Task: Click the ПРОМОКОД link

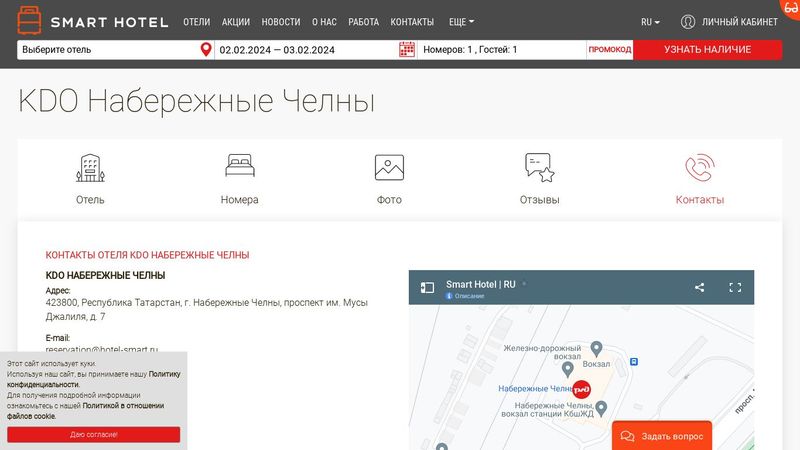Action: click(609, 49)
